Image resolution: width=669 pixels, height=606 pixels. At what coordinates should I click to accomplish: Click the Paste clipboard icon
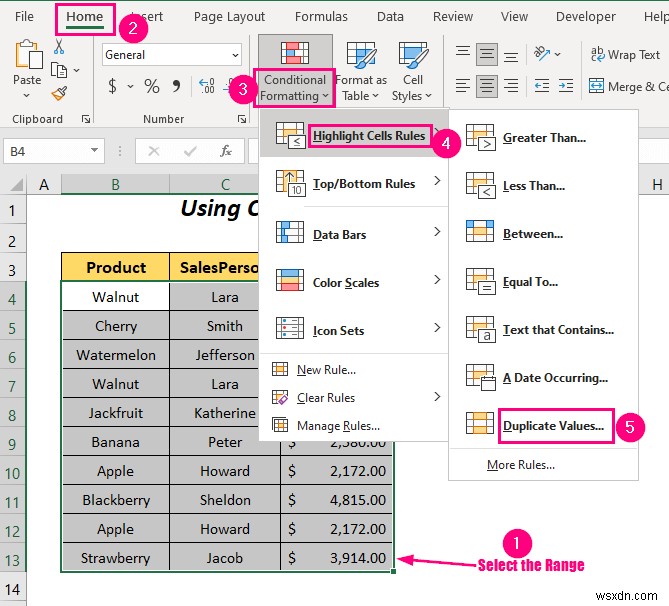pyautogui.click(x=28, y=54)
